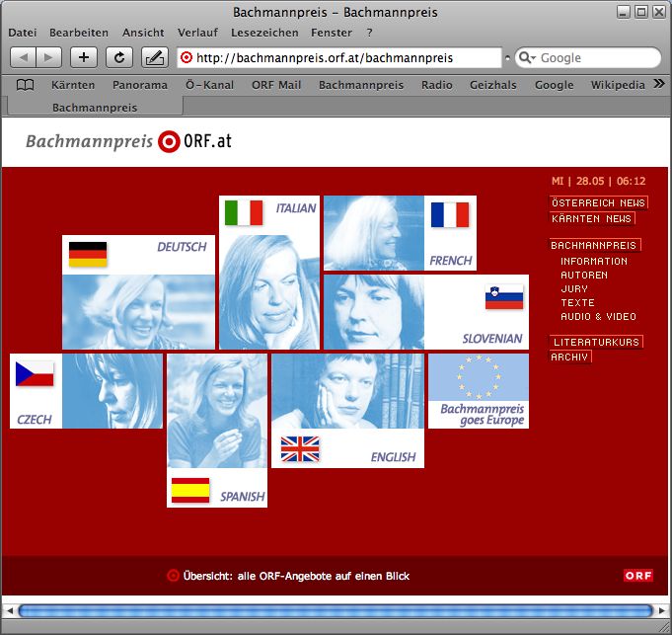Click the French flag icon
The height and width of the screenshot is (635, 672).
click(450, 215)
